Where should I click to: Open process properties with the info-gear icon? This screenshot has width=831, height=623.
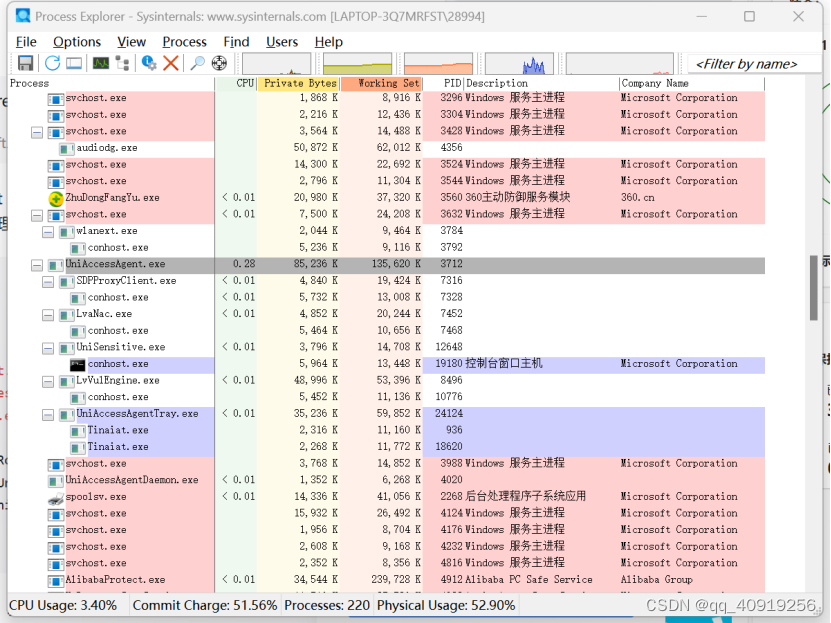[x=149, y=63]
